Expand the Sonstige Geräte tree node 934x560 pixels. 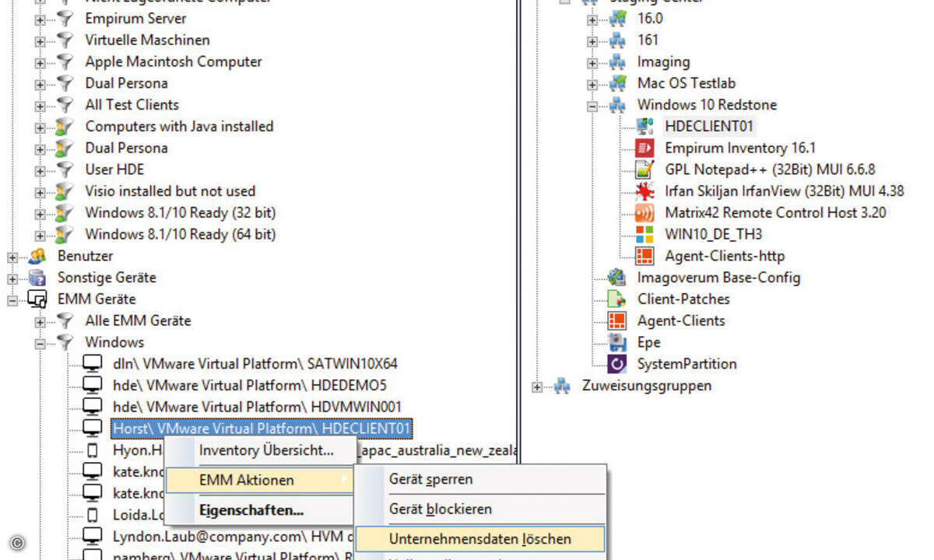click(13, 278)
